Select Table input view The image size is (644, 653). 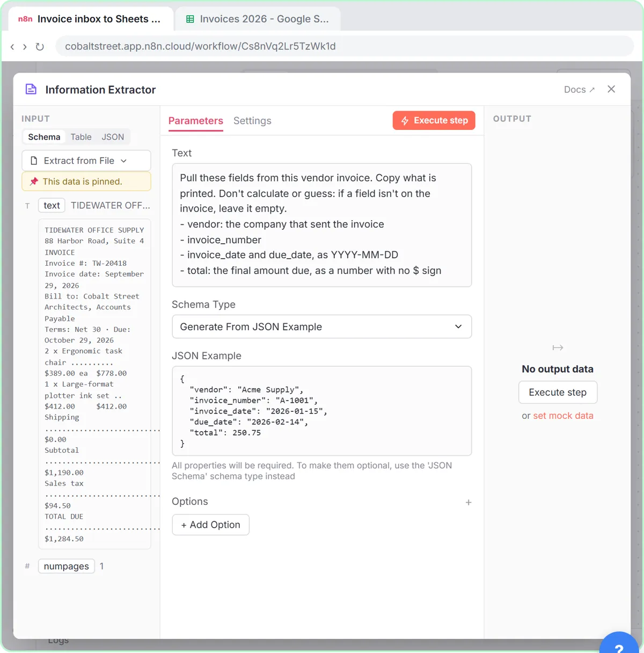click(81, 137)
